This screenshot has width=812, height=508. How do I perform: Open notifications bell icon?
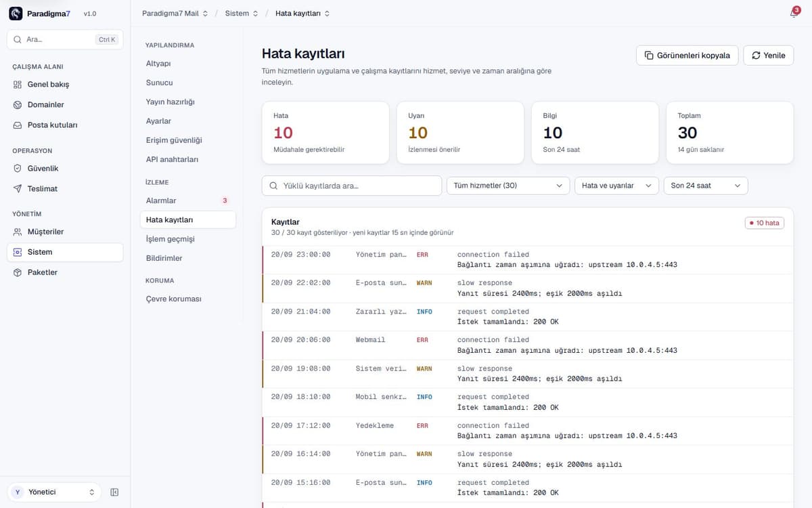794,14
